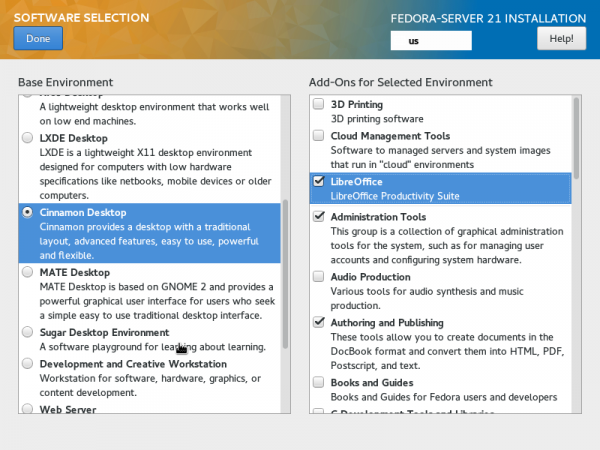Click 'LibreOffice Productivity Suite' description text

pyautogui.click(x=395, y=196)
